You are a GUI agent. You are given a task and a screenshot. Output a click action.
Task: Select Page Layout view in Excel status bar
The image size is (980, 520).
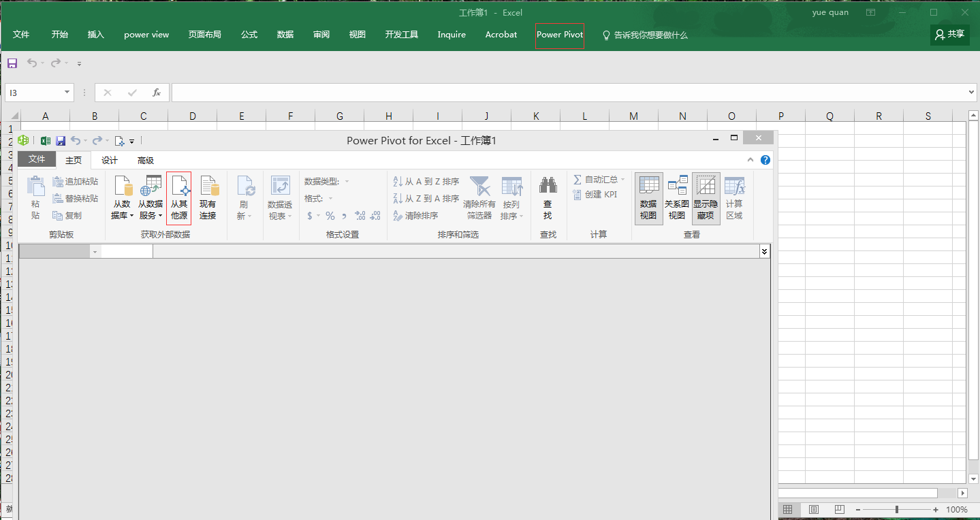click(814, 510)
